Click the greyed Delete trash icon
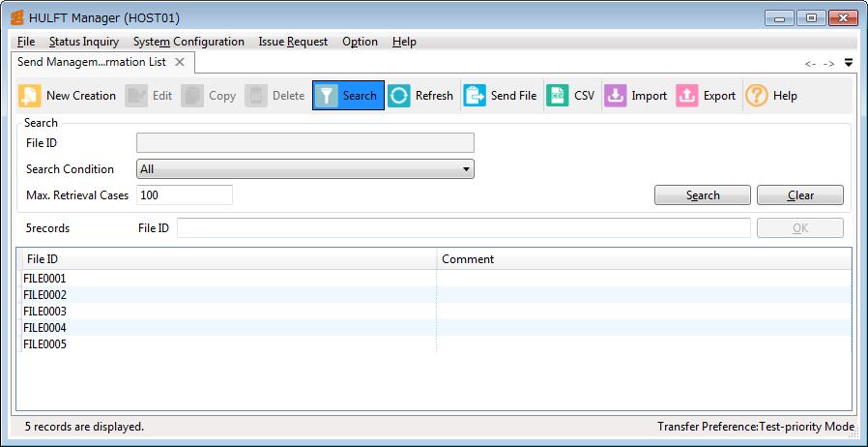 (256, 96)
